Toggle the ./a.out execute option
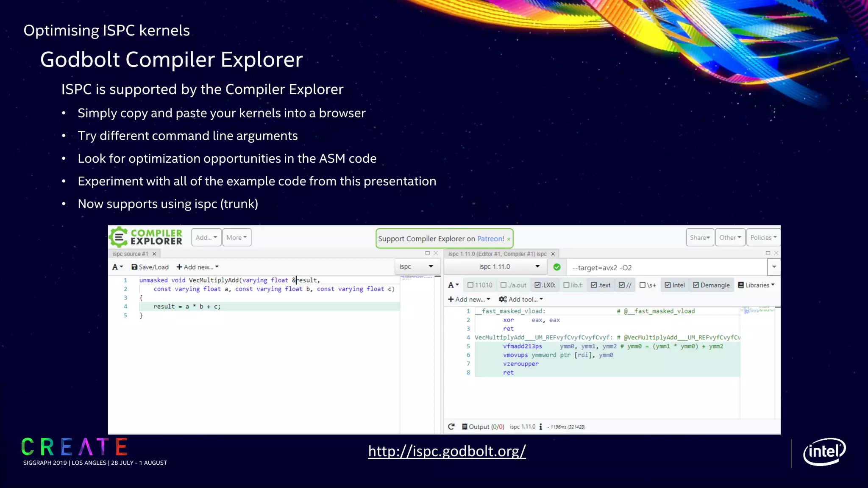868x488 pixels. coord(513,285)
